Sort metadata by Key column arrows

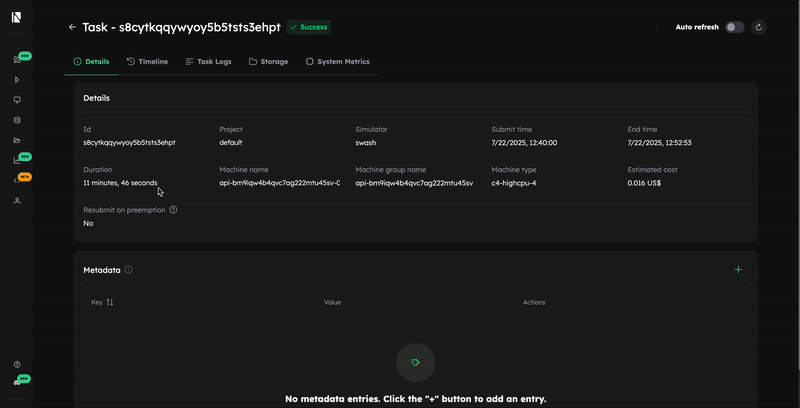tap(110, 302)
